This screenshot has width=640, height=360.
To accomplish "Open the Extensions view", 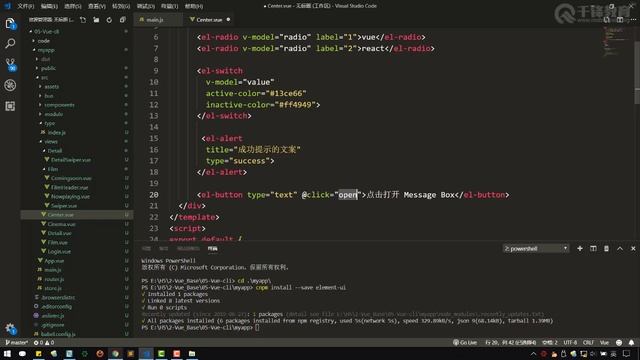I will tap(10, 106).
